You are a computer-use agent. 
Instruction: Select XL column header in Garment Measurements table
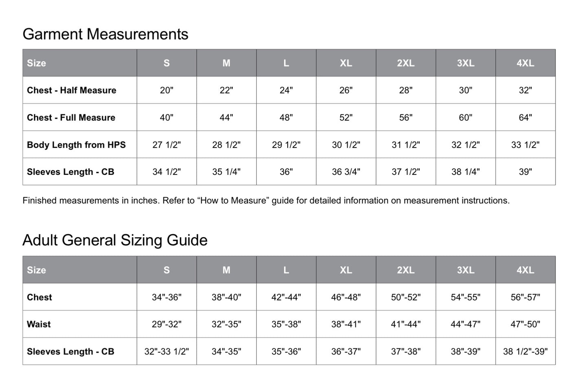346,63
